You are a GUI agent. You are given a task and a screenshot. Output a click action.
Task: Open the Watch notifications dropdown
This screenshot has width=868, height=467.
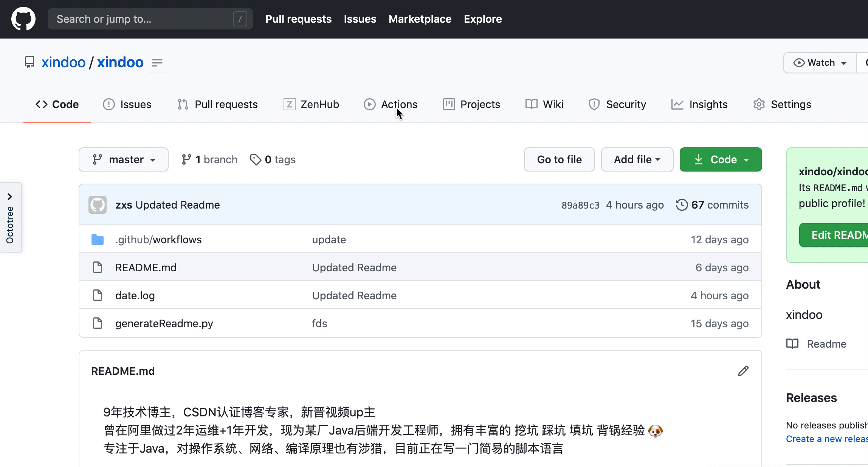coord(820,63)
